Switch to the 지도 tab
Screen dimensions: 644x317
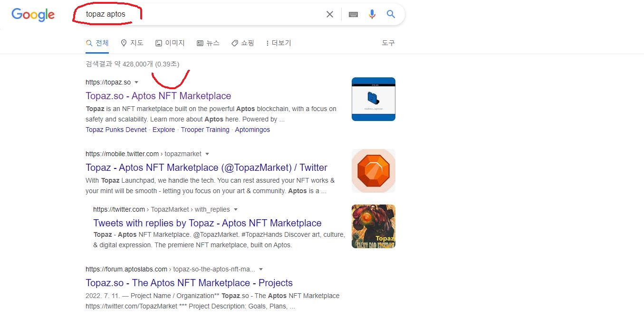132,43
